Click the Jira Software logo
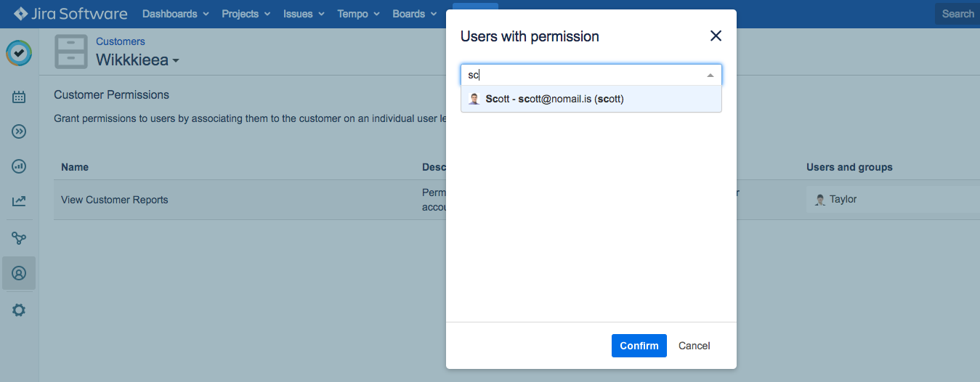This screenshot has width=980, height=382. tap(70, 14)
